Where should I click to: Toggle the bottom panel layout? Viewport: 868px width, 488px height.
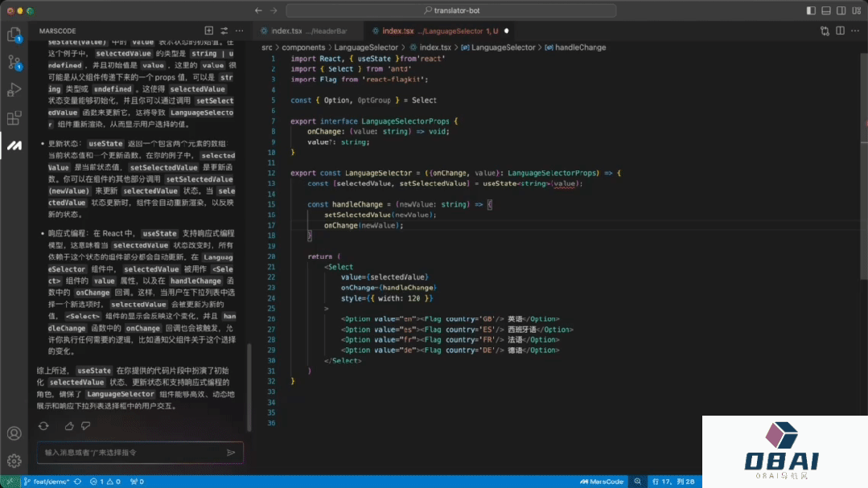[x=825, y=11]
